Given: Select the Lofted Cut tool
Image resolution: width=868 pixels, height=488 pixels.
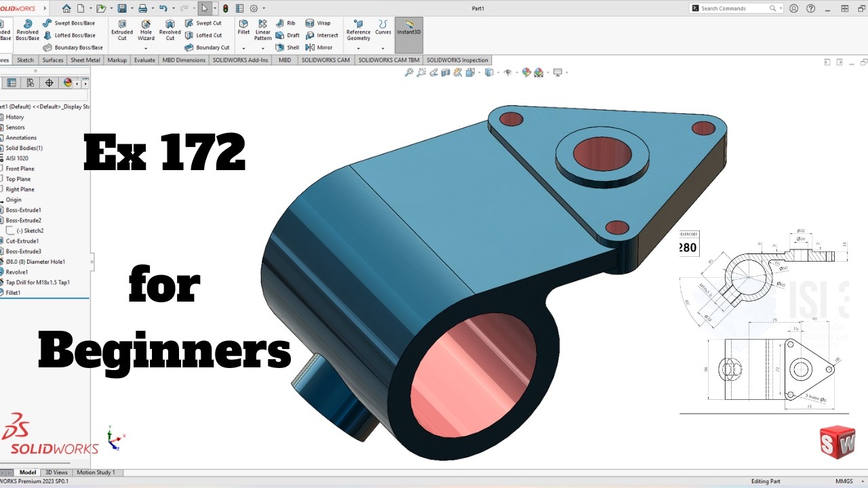Looking at the screenshot, I should [203, 35].
